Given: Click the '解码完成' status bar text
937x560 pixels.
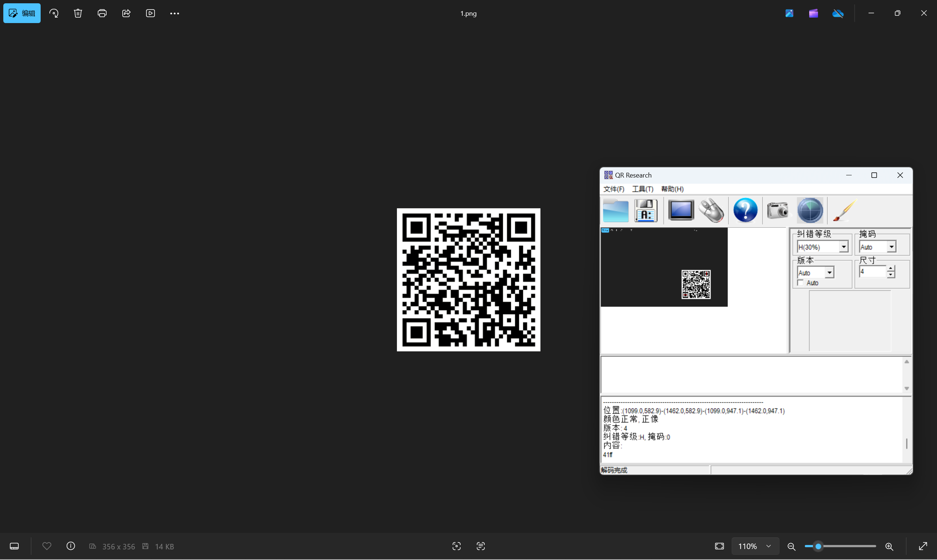Looking at the screenshot, I should click(x=614, y=470).
